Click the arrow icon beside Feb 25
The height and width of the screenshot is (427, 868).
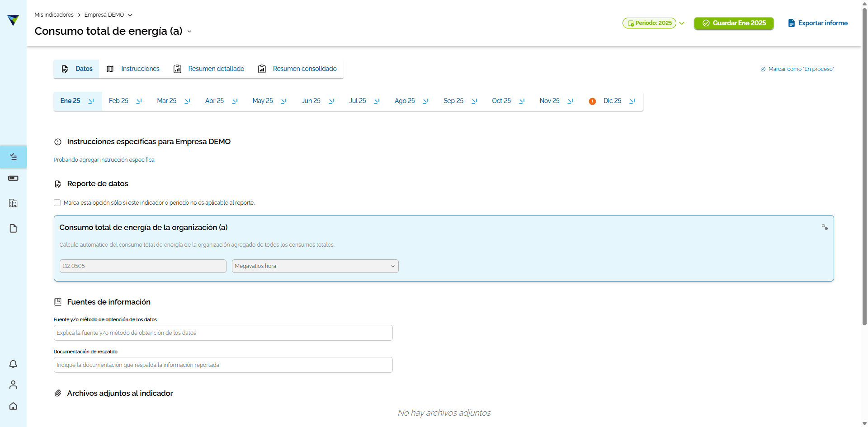139,101
